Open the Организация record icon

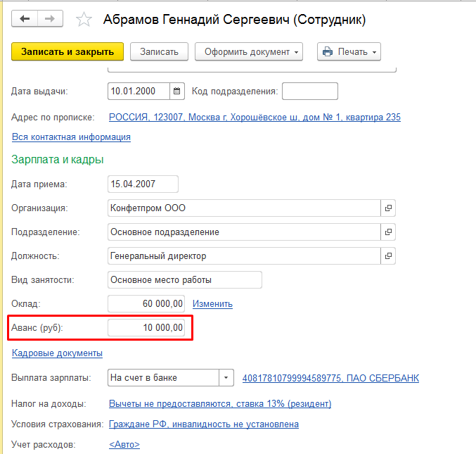point(388,208)
